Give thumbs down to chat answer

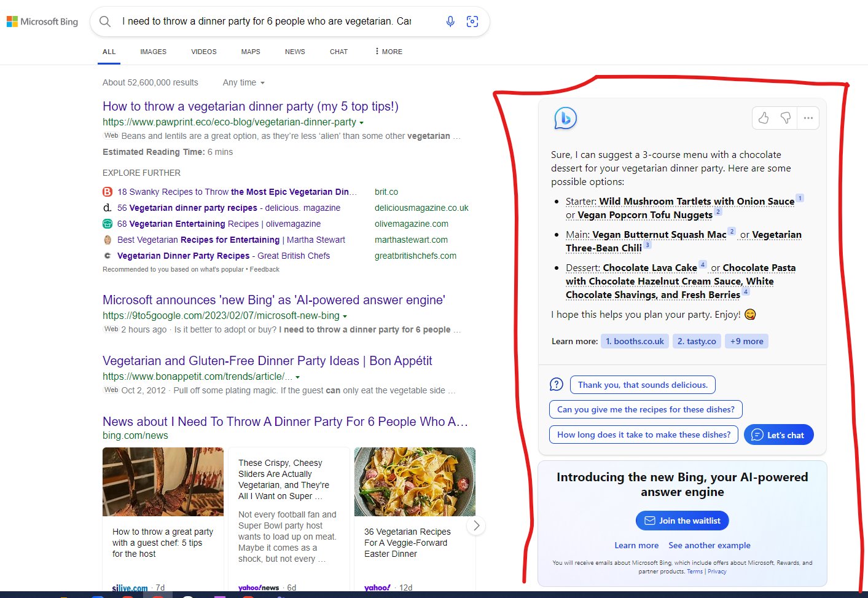click(x=786, y=118)
